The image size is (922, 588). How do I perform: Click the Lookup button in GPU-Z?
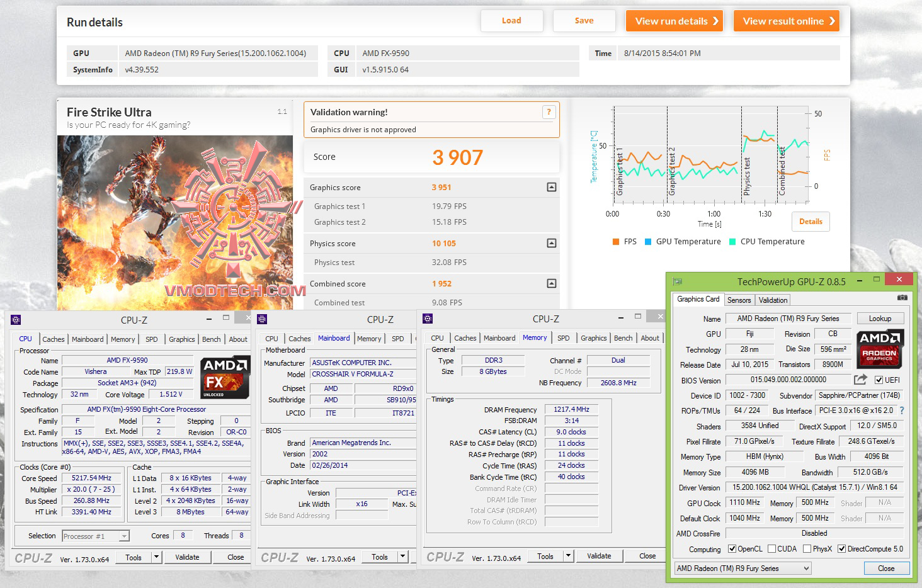click(x=880, y=319)
